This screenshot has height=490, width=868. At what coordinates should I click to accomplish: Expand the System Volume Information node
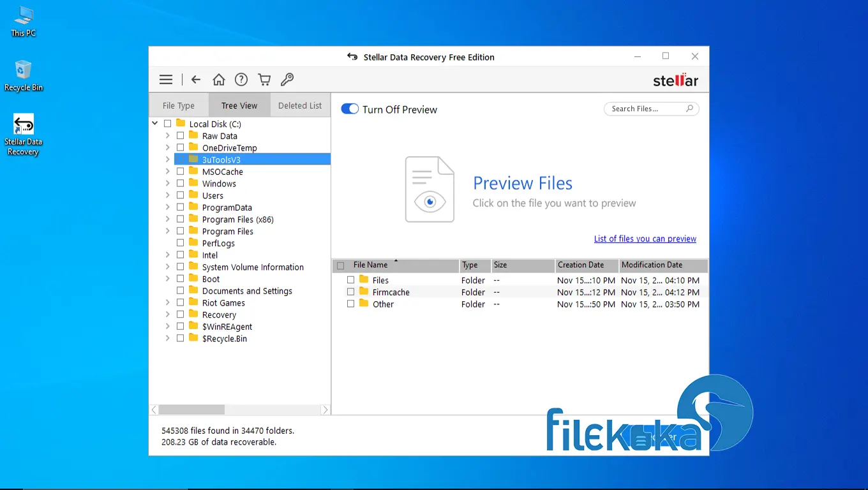[167, 267]
